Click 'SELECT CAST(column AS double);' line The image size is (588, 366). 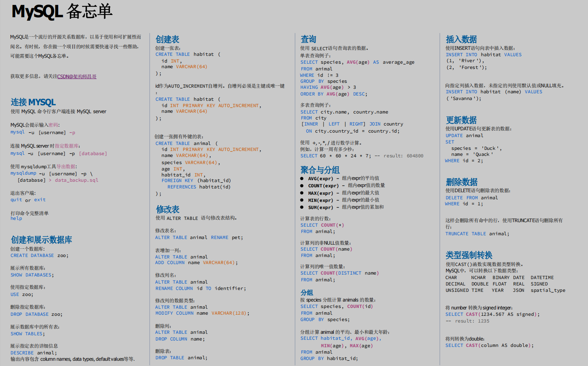point(490,345)
